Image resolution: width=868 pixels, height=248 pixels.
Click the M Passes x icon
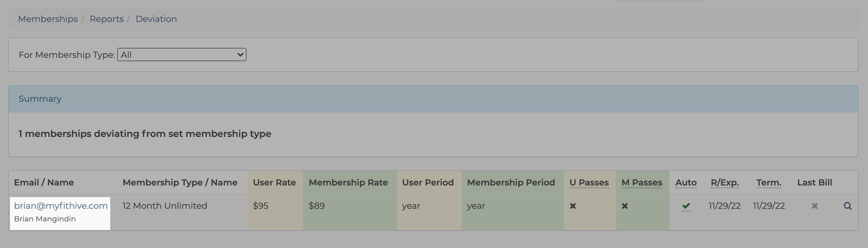coord(625,206)
